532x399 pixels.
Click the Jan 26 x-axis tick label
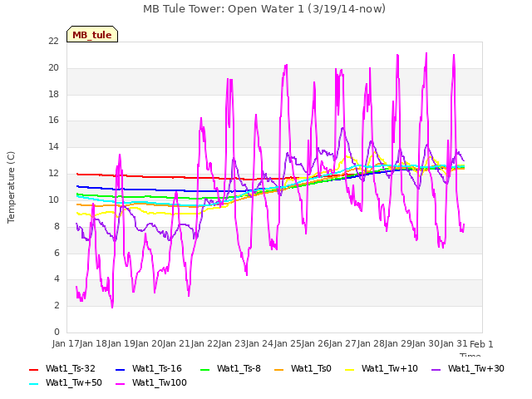coord(316,343)
